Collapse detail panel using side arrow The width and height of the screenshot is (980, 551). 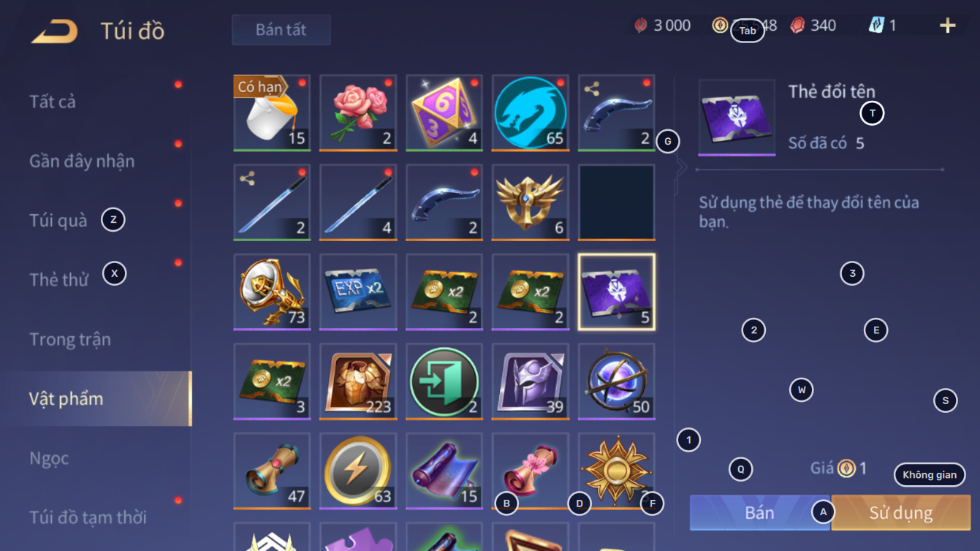(682, 167)
